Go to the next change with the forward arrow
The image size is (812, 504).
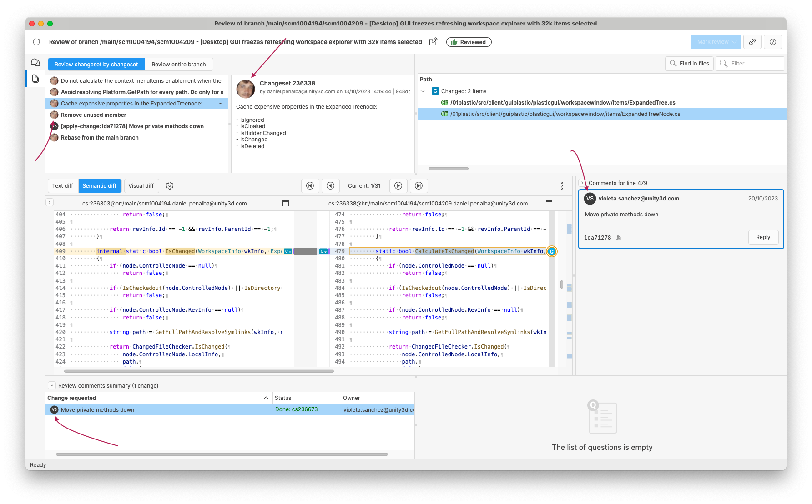click(398, 185)
